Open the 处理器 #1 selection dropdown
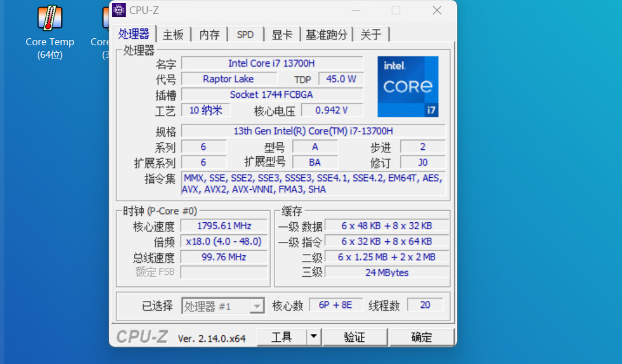Image resolution: width=622 pixels, height=364 pixels. click(x=223, y=306)
